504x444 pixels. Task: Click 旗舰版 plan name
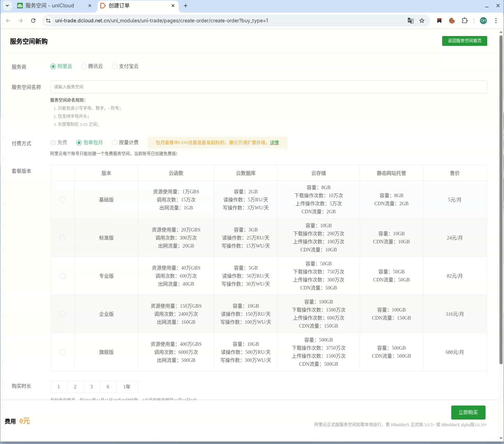tap(107, 352)
